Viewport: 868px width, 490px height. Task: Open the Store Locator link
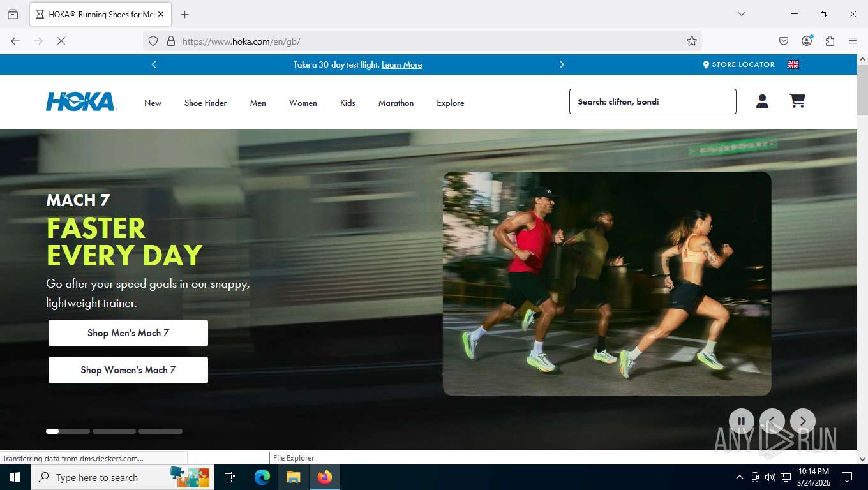(738, 64)
